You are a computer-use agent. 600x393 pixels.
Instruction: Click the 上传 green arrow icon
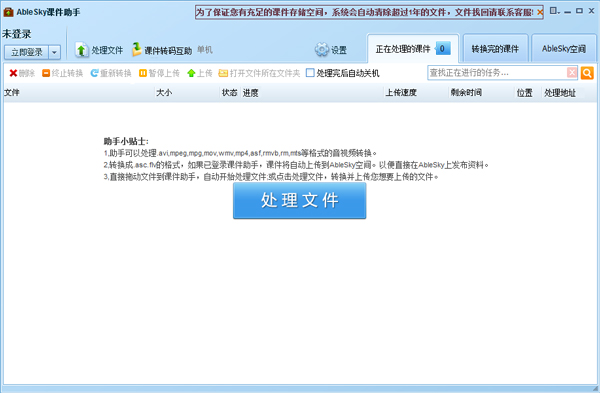[191, 73]
